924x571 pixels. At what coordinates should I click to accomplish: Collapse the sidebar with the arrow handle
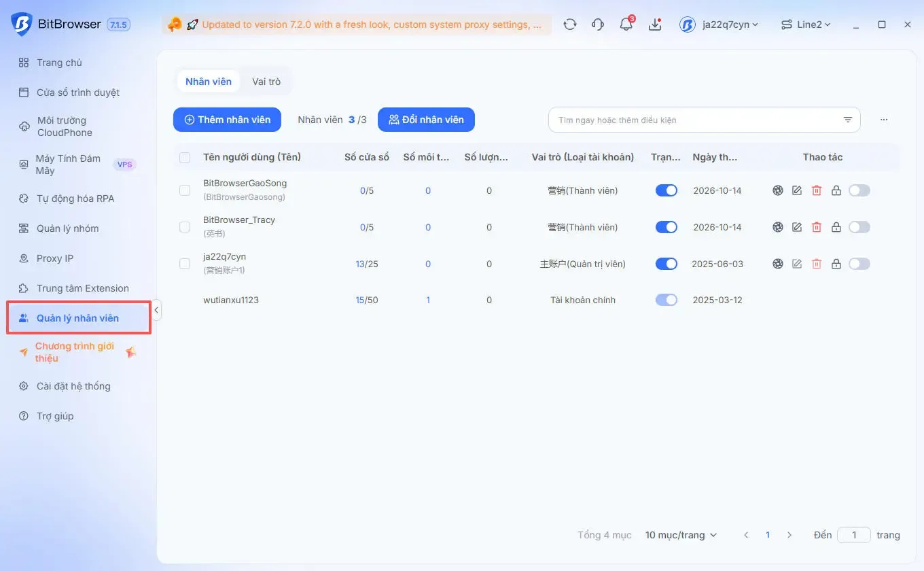coord(156,311)
